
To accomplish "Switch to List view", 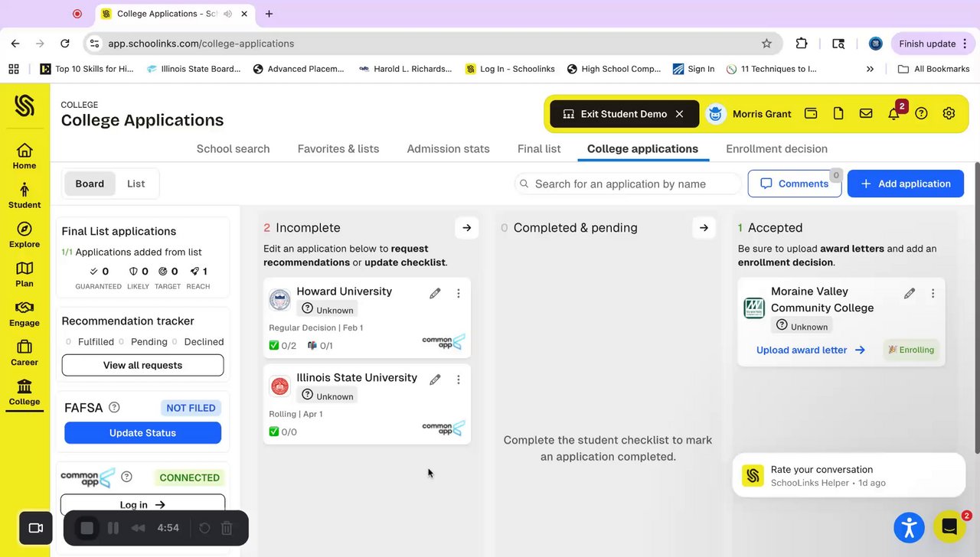I will (x=136, y=184).
